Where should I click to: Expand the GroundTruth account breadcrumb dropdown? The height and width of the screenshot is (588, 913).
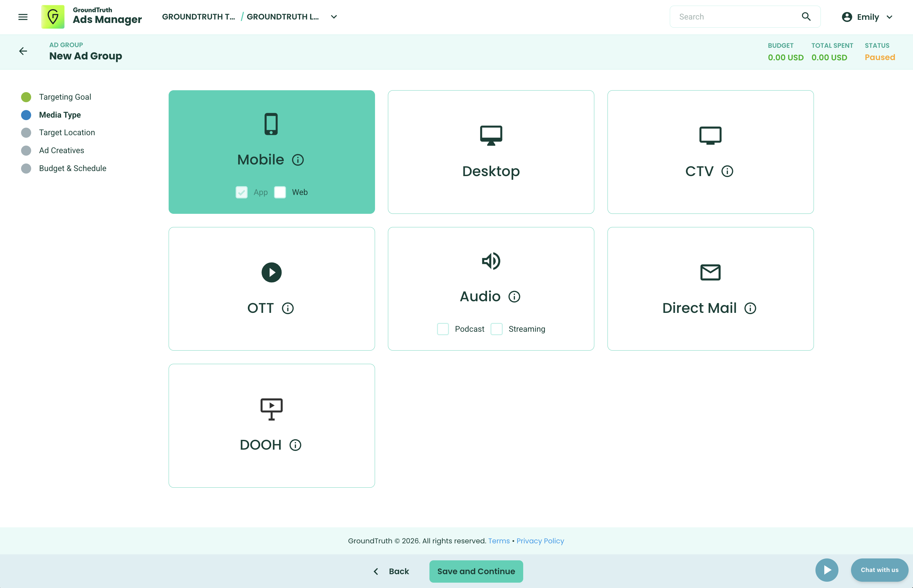tap(334, 17)
